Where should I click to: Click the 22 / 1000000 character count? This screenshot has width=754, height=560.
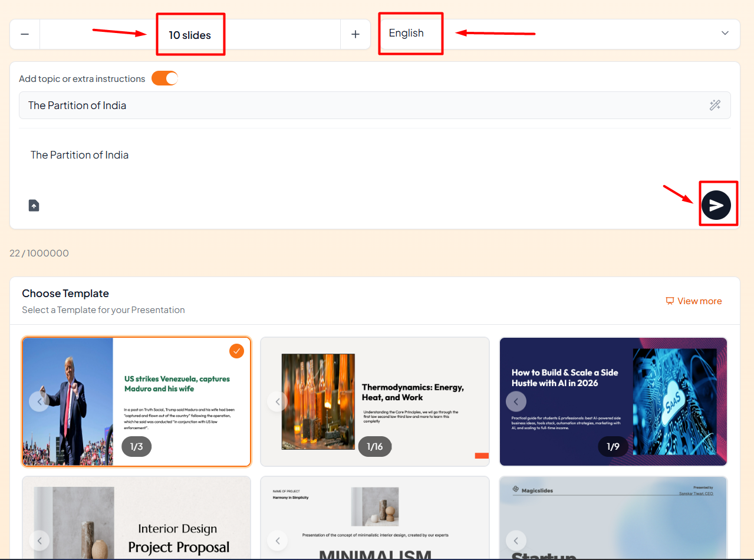[x=39, y=253]
